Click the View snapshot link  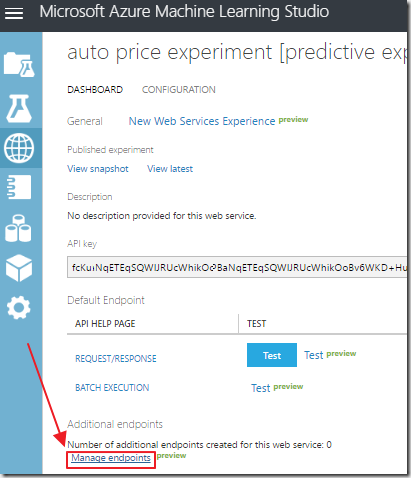click(x=98, y=169)
